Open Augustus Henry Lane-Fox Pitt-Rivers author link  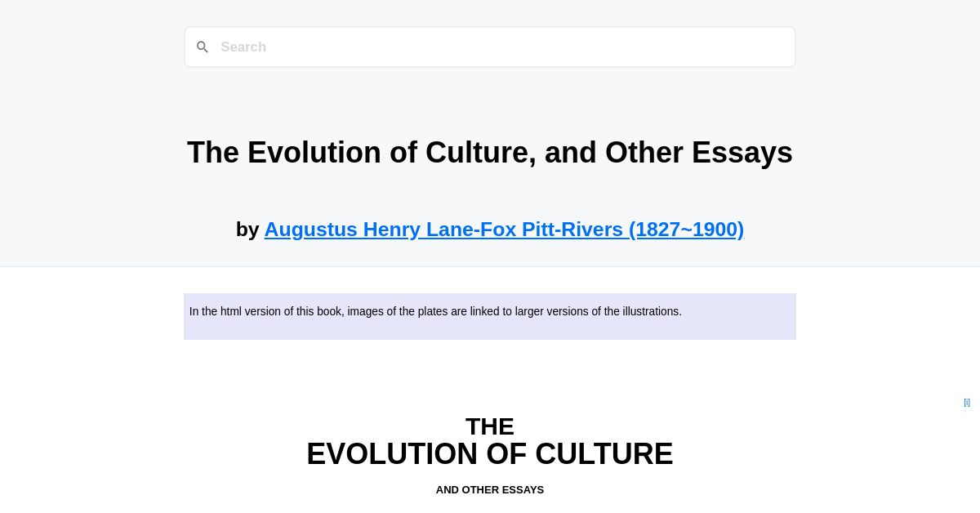point(504,230)
